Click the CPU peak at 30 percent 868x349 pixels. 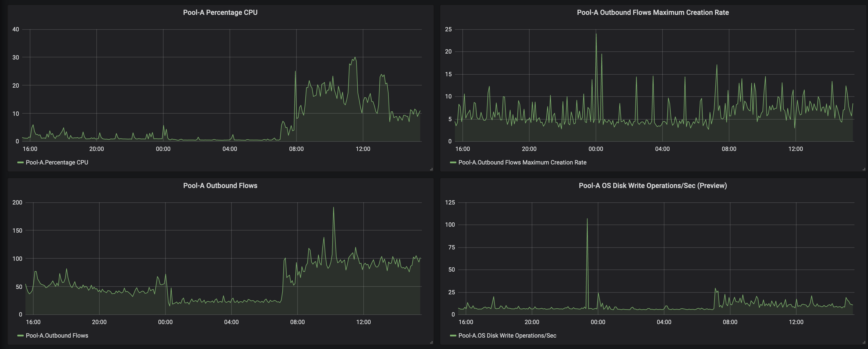pos(355,58)
